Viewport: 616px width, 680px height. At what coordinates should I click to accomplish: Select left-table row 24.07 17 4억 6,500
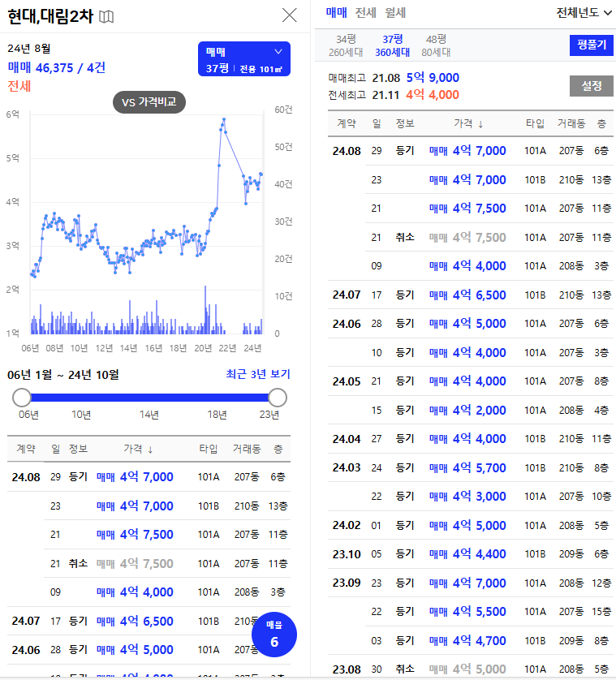point(149,621)
